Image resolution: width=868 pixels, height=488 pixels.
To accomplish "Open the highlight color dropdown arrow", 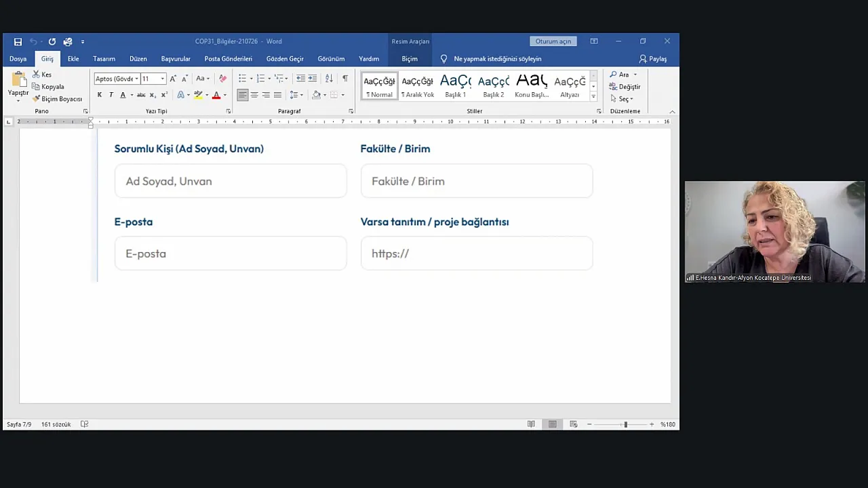I will coord(205,95).
